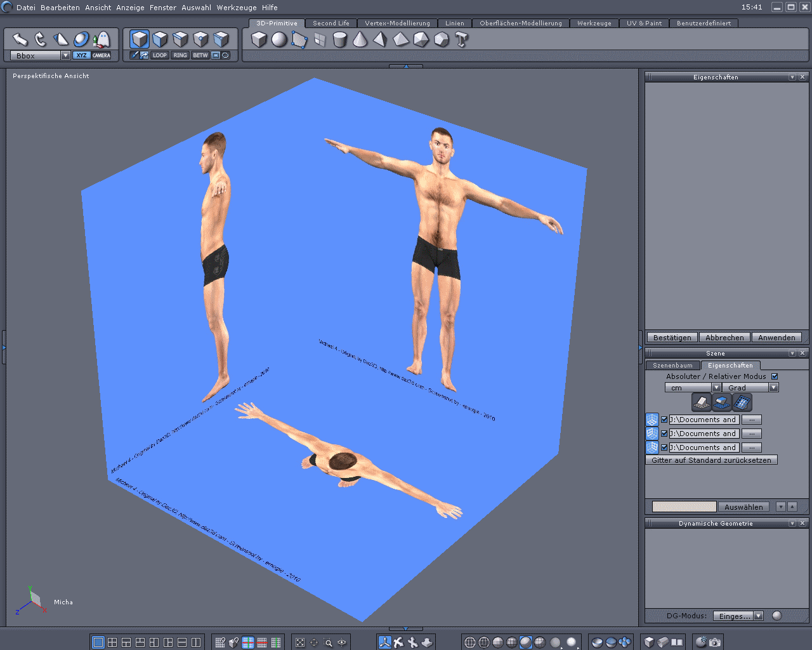Choose the flat grid primitive icon
This screenshot has width=812, height=650.
coord(320,40)
